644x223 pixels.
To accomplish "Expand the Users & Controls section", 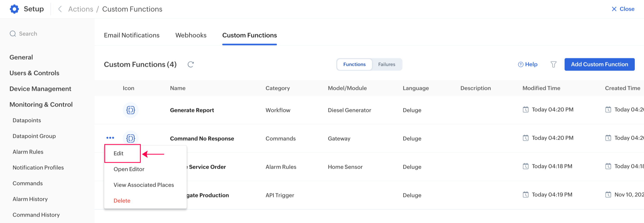I will [34, 73].
